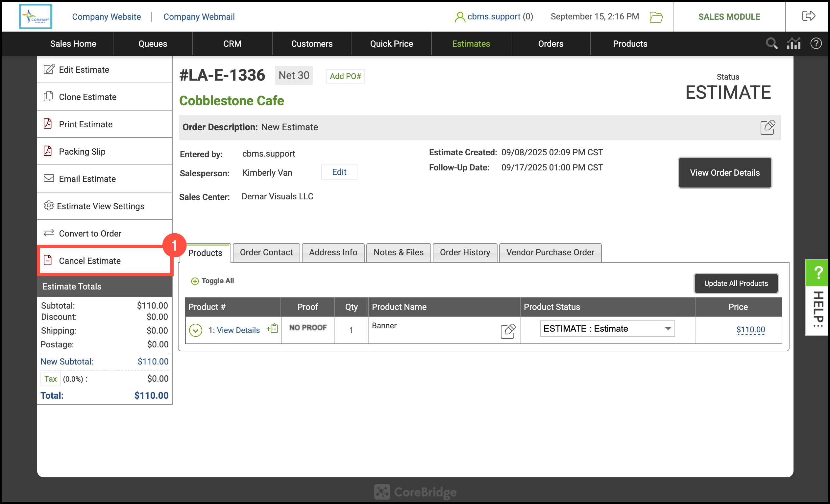Click the search magnifier icon
This screenshot has width=830, height=504.
pos(771,43)
